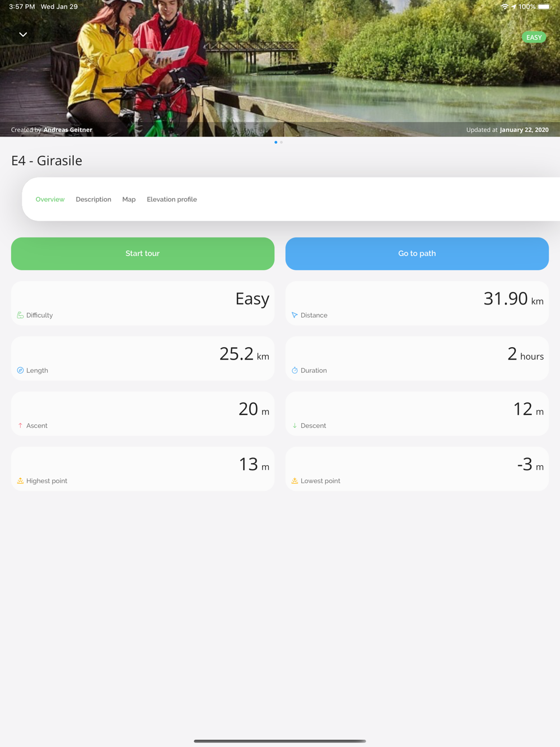Switch to the Overview tab
Image resolution: width=560 pixels, height=747 pixels.
50,199
